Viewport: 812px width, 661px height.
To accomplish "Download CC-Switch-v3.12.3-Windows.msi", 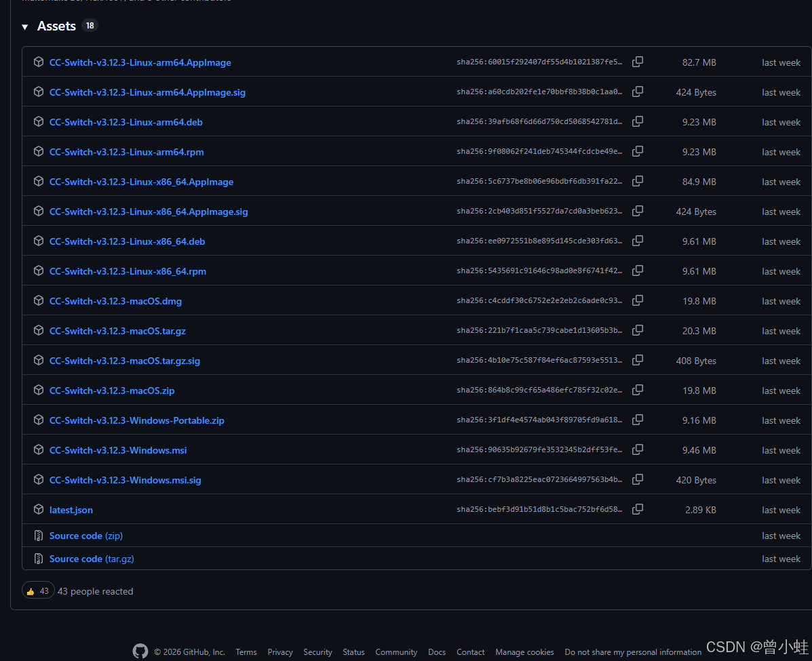I will pos(118,450).
